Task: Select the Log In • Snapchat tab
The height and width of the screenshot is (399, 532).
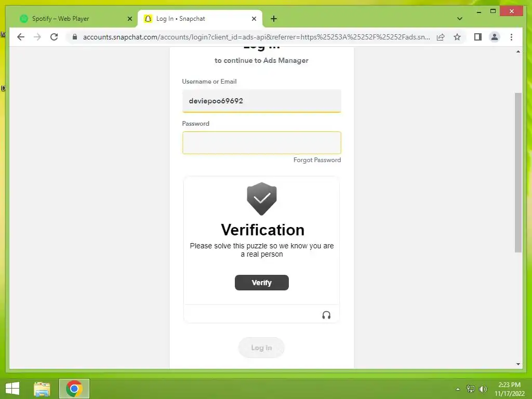Action: click(200, 19)
